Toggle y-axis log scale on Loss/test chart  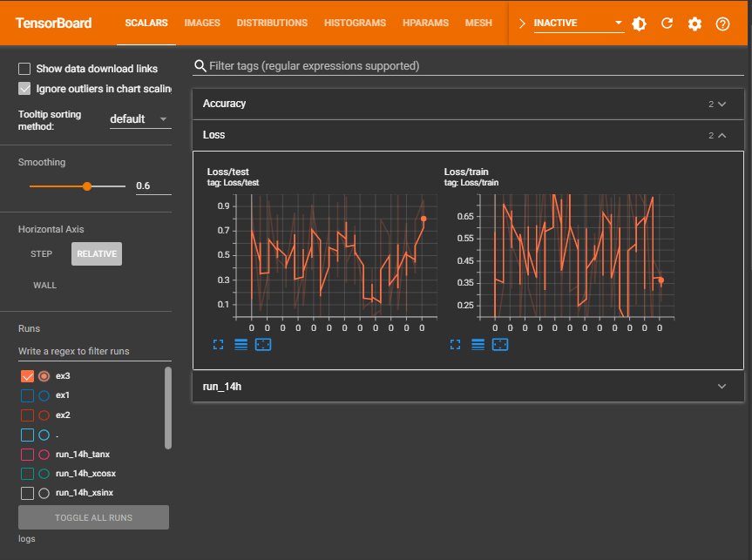pyautogui.click(x=241, y=344)
